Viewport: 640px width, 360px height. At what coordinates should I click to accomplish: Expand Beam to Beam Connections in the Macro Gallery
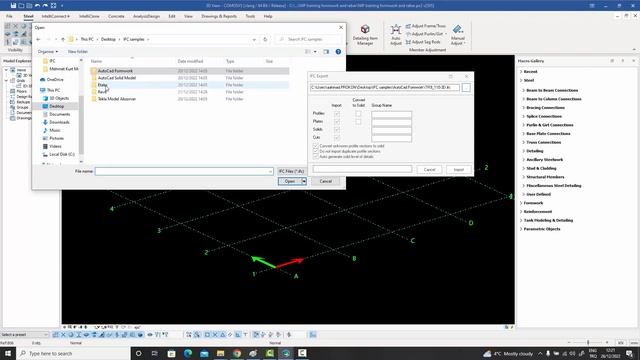pyautogui.click(x=524, y=90)
